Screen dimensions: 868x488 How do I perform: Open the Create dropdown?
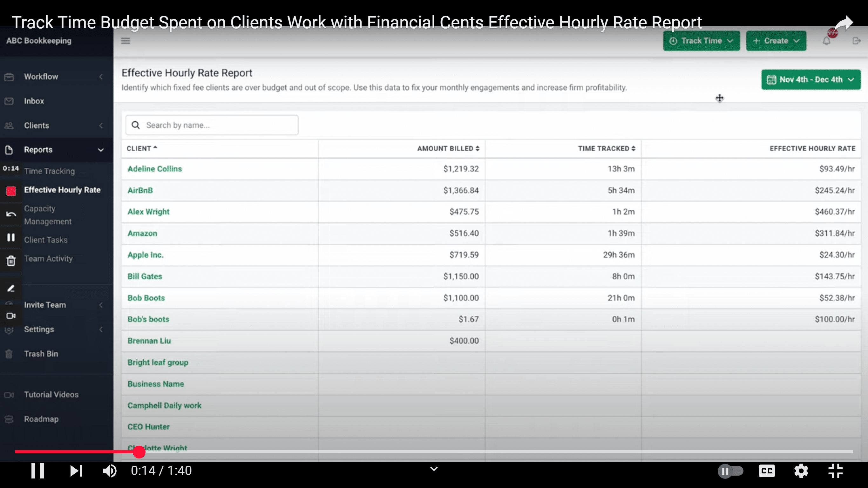tap(776, 41)
